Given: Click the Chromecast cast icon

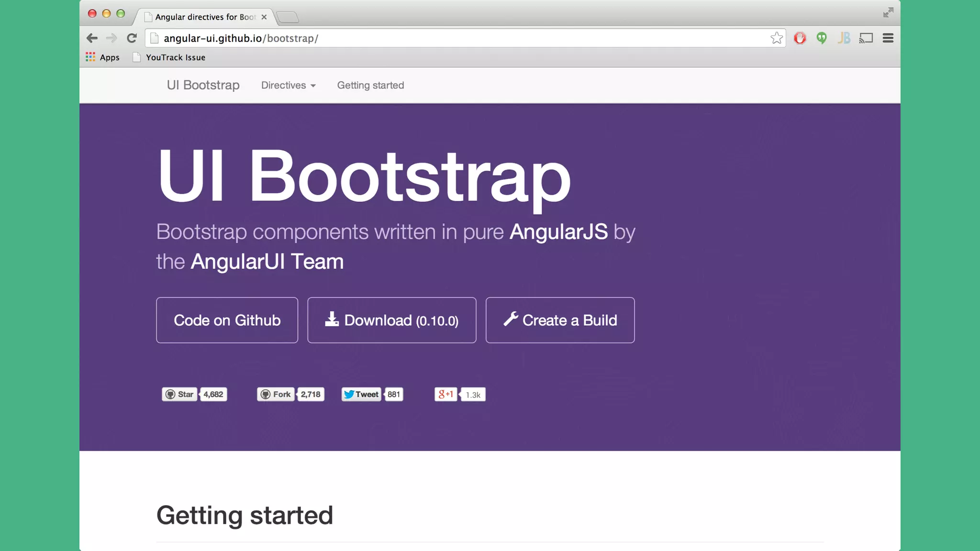Looking at the screenshot, I should 866,38.
